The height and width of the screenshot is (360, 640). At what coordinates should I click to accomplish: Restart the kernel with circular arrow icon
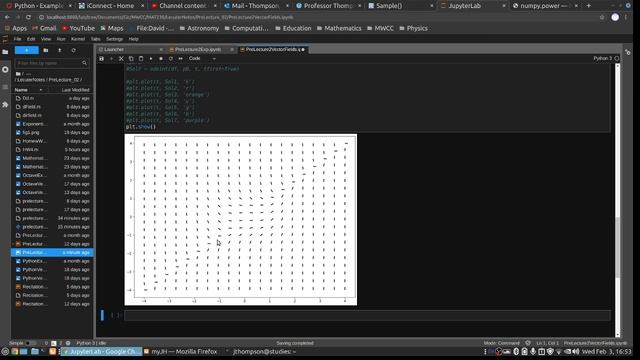[x=171, y=59]
